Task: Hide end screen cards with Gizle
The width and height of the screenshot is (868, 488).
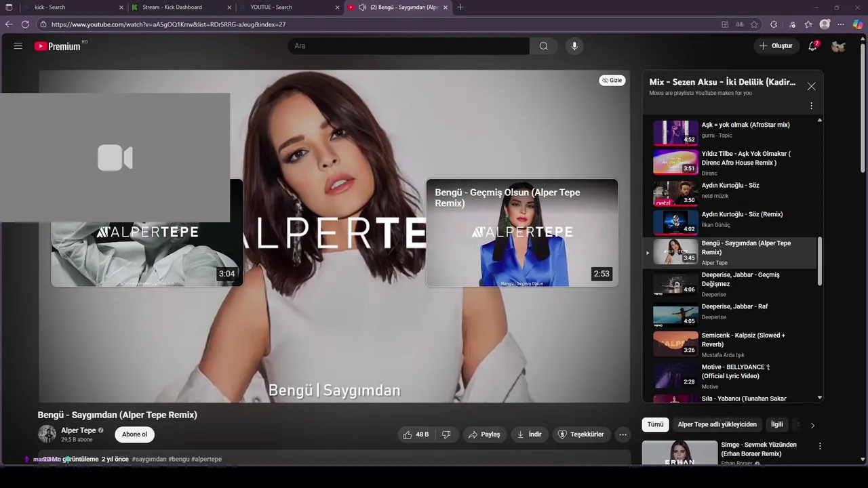Action: click(x=612, y=80)
